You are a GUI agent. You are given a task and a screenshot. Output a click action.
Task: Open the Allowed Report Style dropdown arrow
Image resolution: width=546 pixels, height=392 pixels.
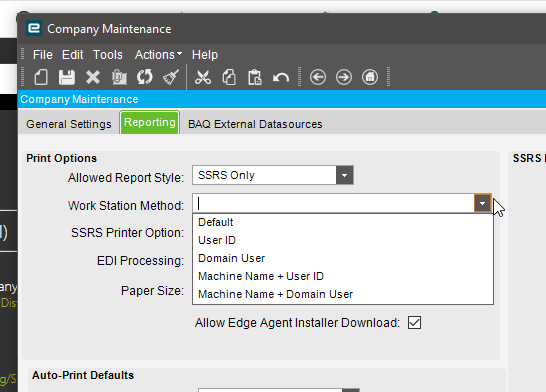click(345, 175)
